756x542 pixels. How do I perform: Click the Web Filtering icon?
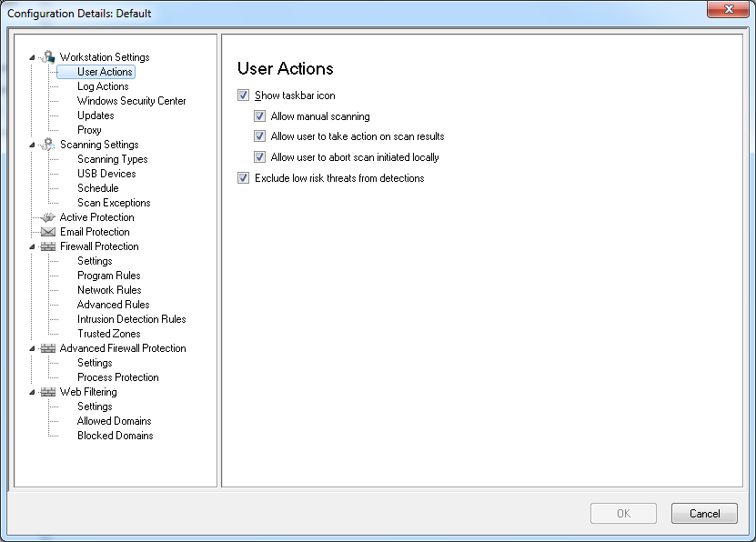click(x=48, y=392)
